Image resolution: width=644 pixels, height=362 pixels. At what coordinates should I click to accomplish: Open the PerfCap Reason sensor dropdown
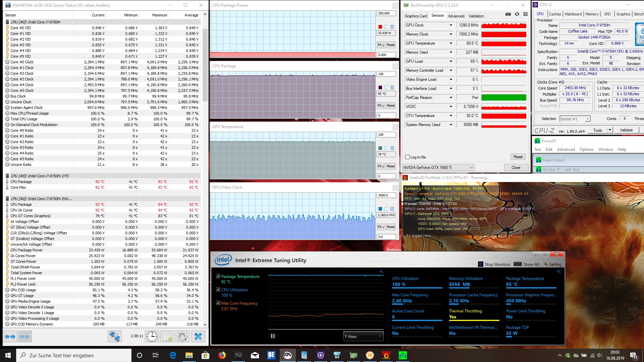(451, 98)
